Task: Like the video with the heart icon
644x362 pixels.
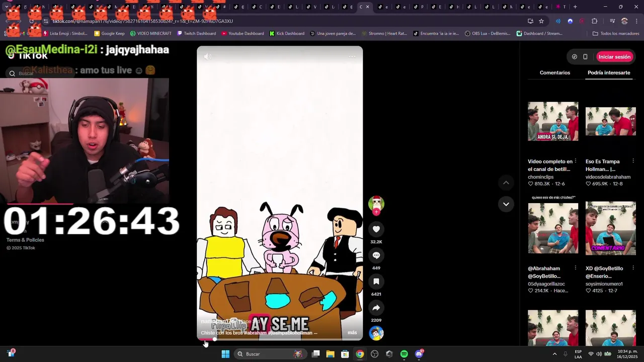Action: tap(376, 229)
